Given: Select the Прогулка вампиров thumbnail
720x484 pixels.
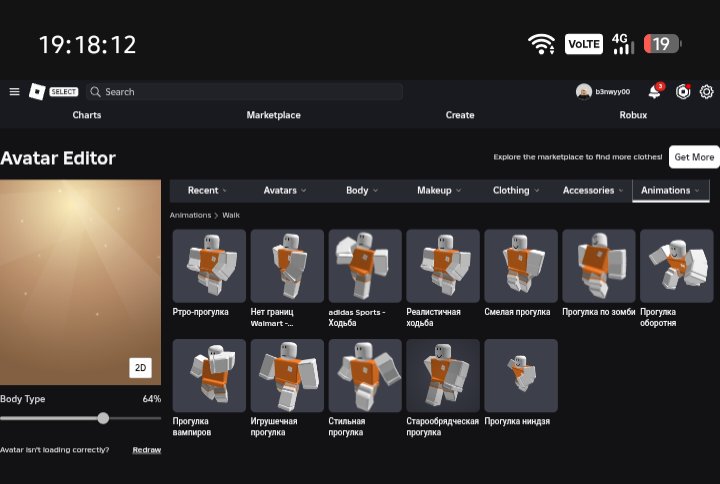Looking at the screenshot, I should [x=209, y=376].
